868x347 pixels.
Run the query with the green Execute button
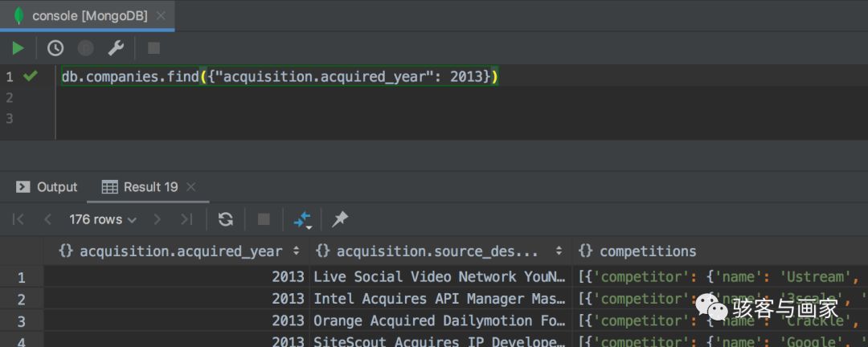pyautogui.click(x=18, y=49)
